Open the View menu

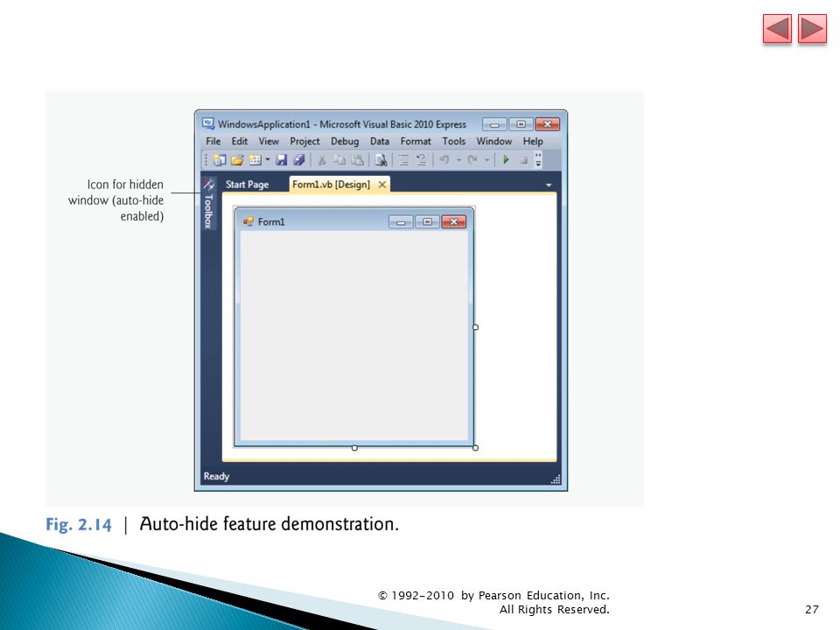pyautogui.click(x=269, y=142)
